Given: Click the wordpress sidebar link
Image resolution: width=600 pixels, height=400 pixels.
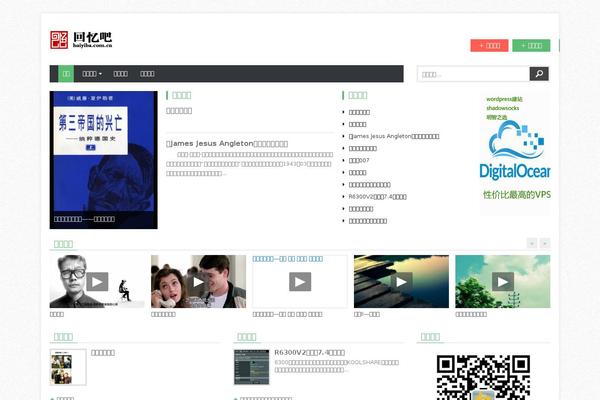Looking at the screenshot, I should pyautogui.click(x=504, y=99).
